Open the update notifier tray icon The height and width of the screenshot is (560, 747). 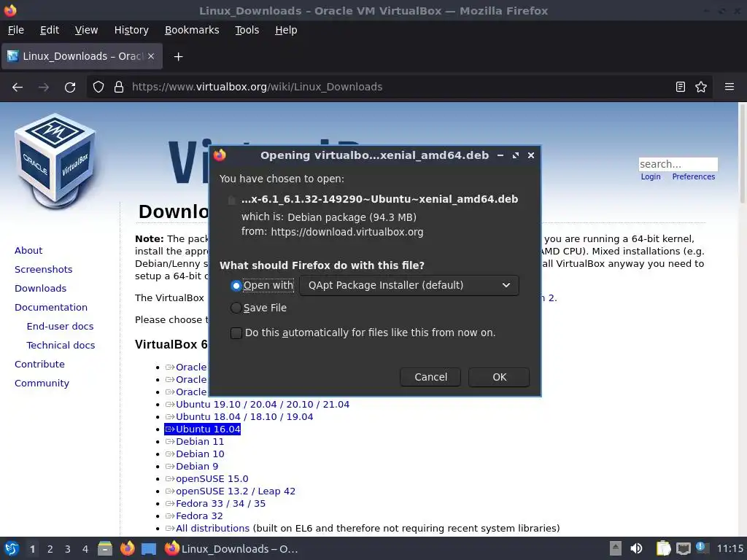coord(702,548)
